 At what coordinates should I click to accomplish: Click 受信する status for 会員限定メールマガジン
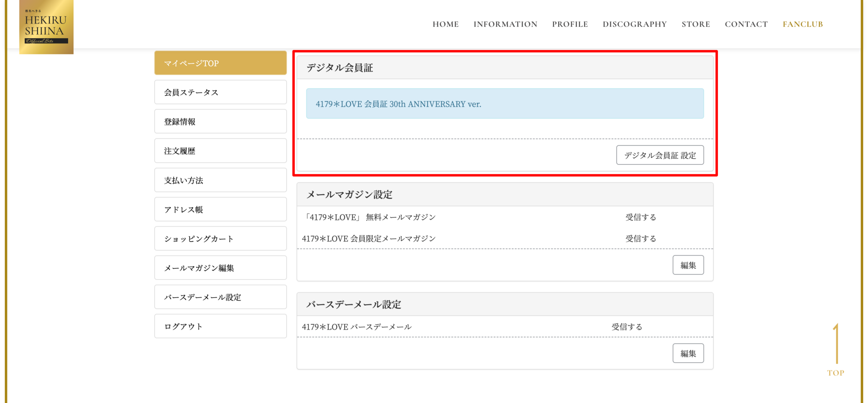pyautogui.click(x=641, y=239)
